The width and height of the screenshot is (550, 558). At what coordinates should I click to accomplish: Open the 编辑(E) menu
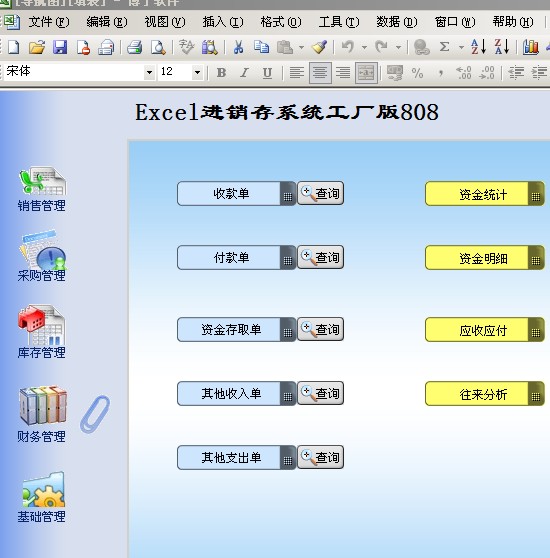(x=107, y=22)
